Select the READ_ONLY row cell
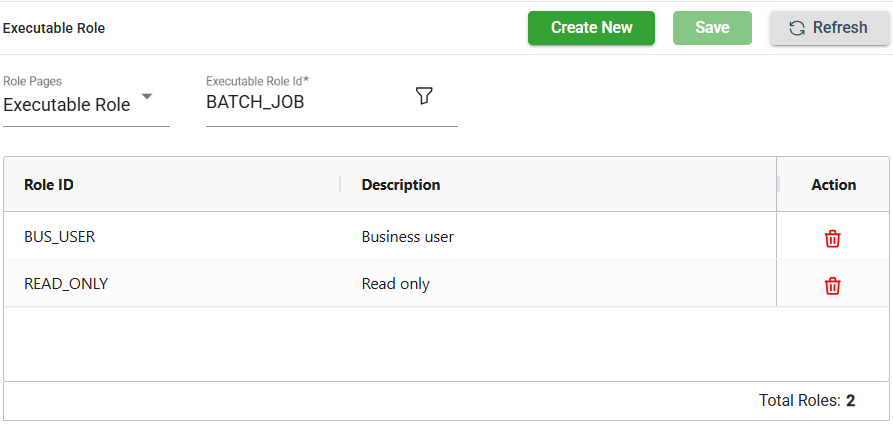 pyautogui.click(x=66, y=284)
